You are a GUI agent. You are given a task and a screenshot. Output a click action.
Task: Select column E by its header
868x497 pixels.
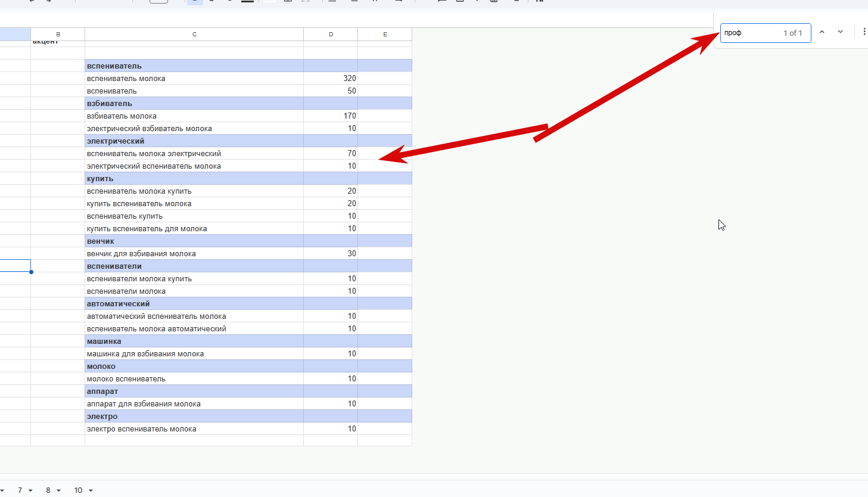[x=385, y=35]
